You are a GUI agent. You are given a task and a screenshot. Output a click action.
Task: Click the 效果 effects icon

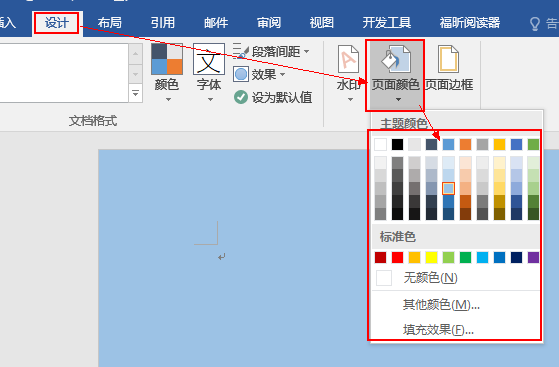click(241, 75)
